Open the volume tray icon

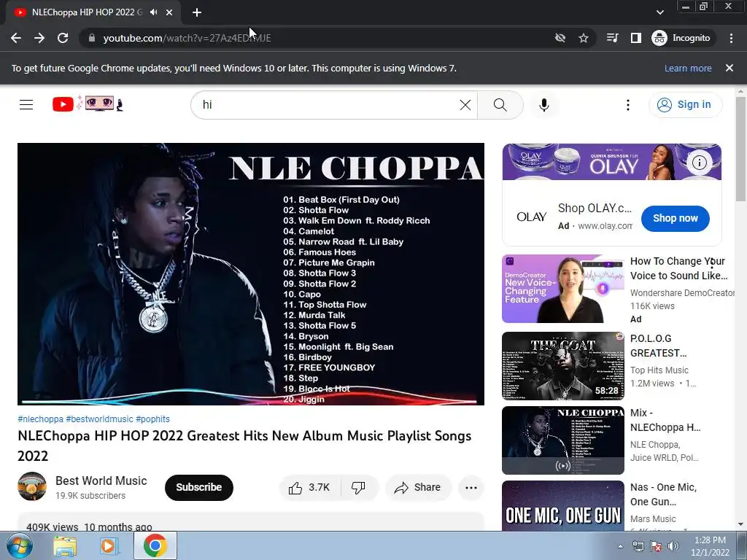click(673, 547)
